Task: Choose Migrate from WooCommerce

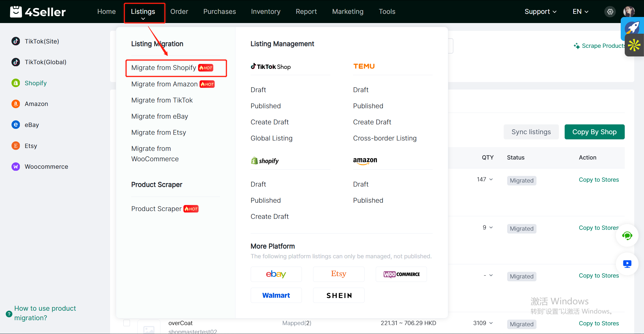Action: [x=155, y=154]
